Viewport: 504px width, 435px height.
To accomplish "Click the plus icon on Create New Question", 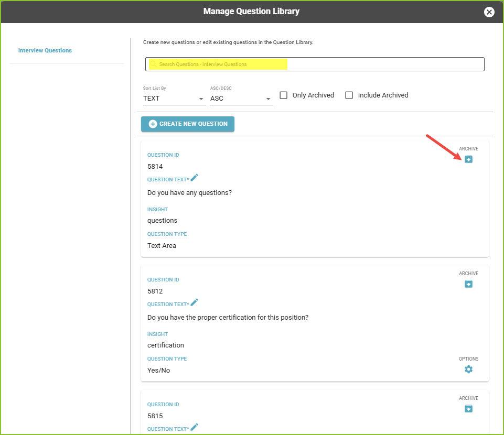I will pyautogui.click(x=153, y=124).
